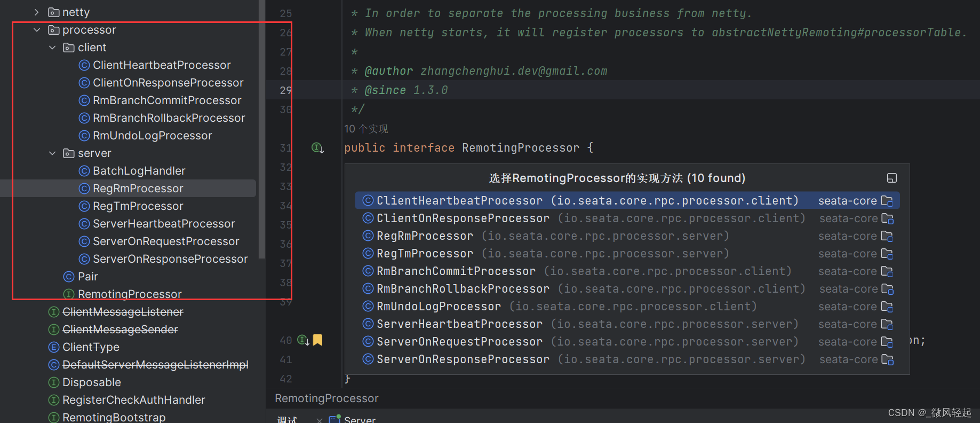Close the Server debug tab
This screenshot has width=980, height=423.
click(319, 420)
